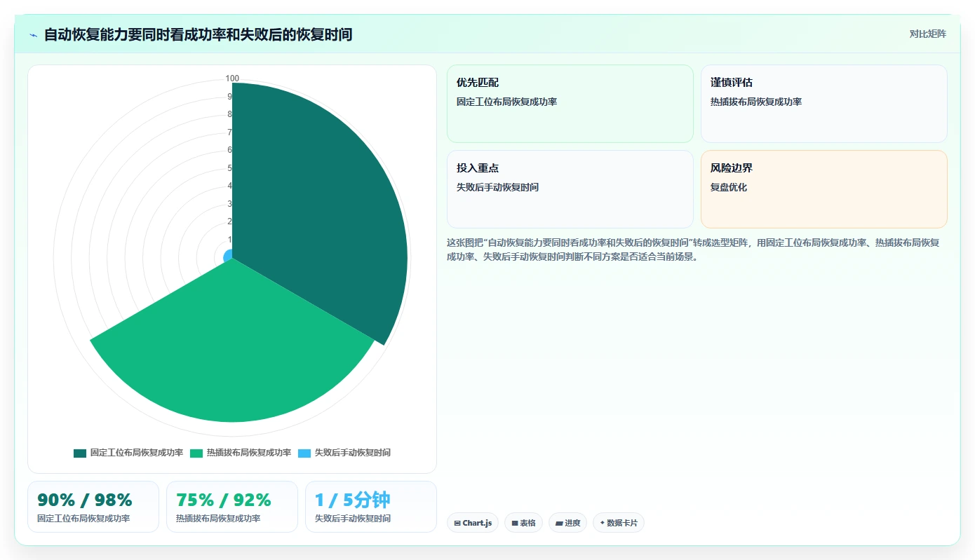Select the 优先匹配 matrix card
Viewport: 975px width, 560px height.
570,104
